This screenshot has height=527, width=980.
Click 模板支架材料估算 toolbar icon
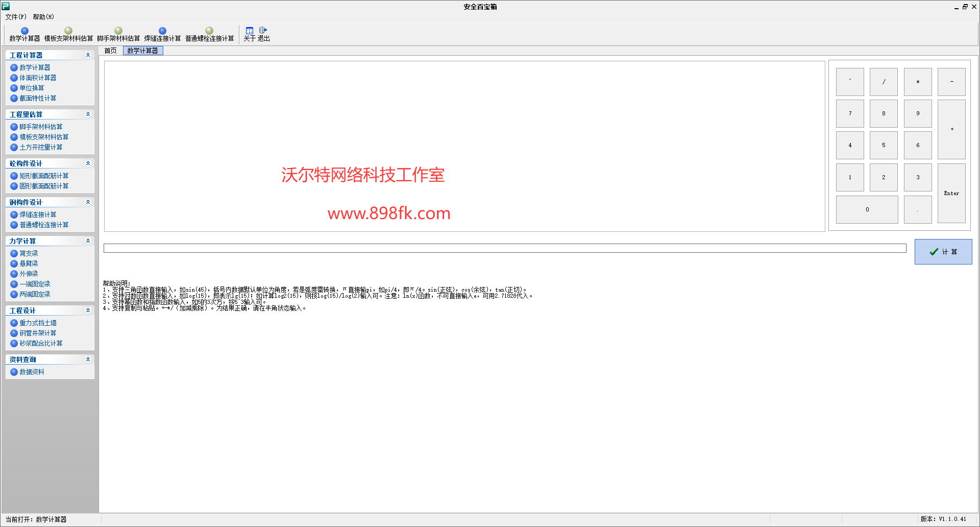pyautogui.click(x=68, y=34)
